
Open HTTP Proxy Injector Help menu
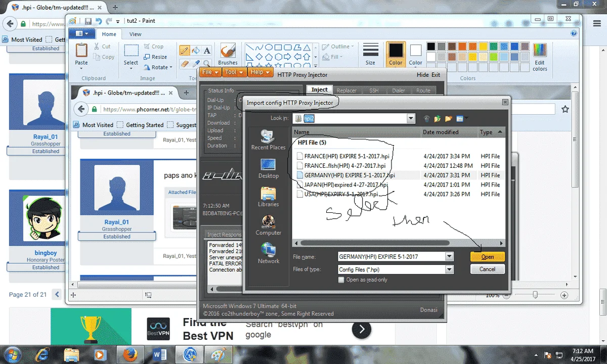(260, 72)
